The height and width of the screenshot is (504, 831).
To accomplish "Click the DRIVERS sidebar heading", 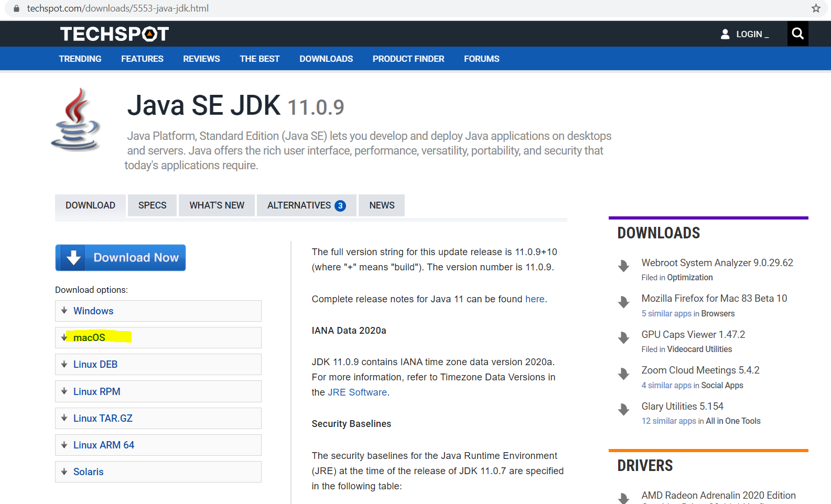I will (x=645, y=465).
